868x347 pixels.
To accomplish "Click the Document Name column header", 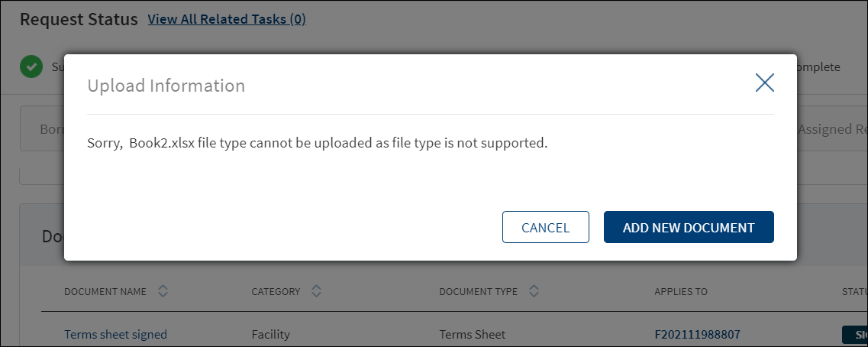I will pyautogui.click(x=105, y=291).
